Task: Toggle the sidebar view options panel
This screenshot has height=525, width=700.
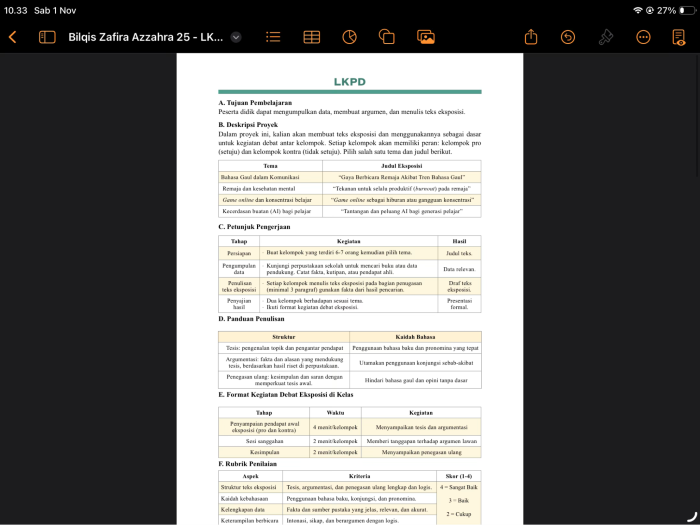Action: tap(47, 37)
